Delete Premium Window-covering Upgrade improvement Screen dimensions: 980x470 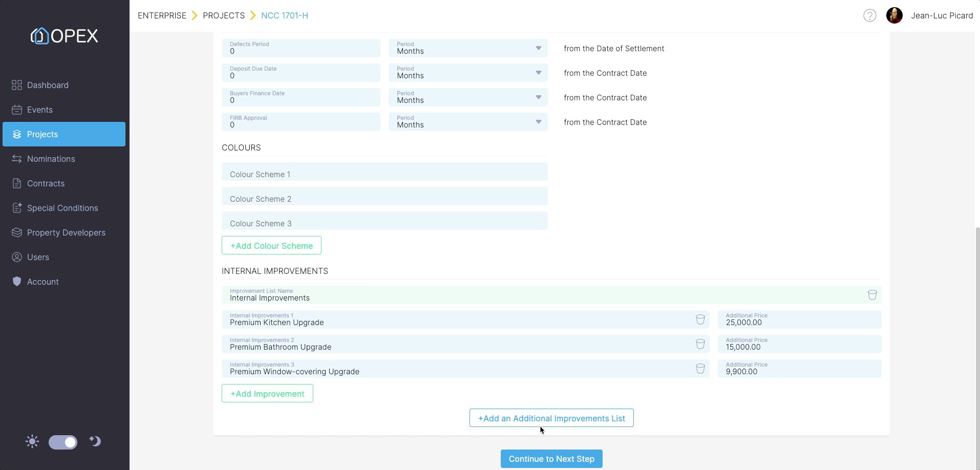click(700, 369)
